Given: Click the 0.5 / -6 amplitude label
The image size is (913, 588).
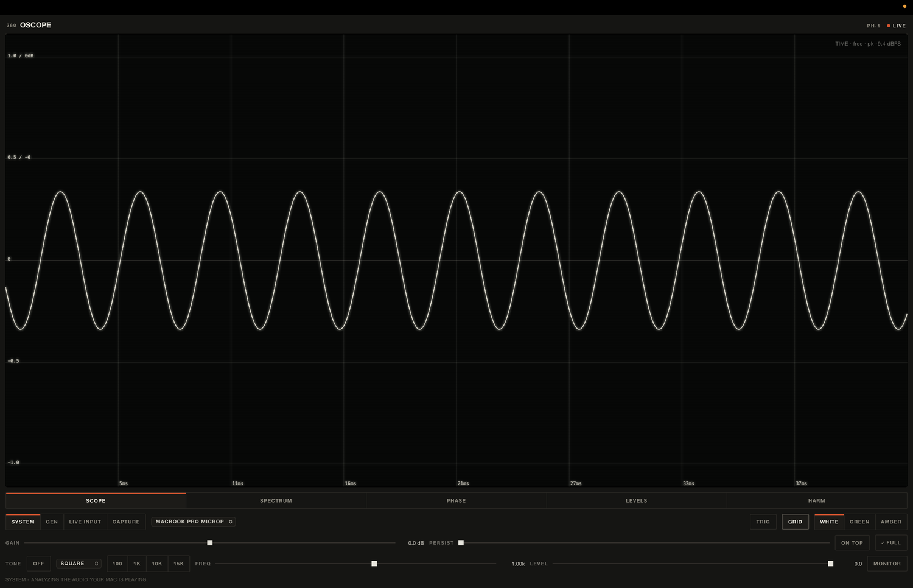Looking at the screenshot, I should [x=19, y=157].
